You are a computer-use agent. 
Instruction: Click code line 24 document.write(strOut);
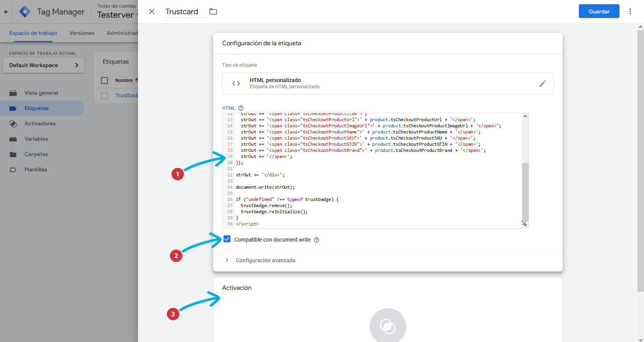[x=265, y=187]
